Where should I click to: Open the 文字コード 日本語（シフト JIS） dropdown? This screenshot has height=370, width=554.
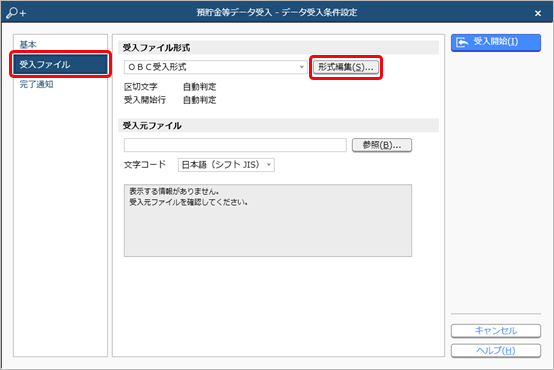[x=226, y=165]
